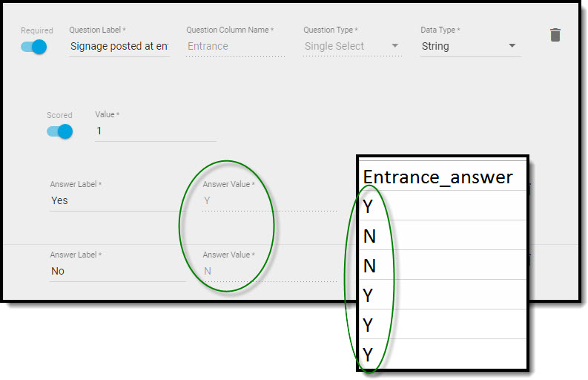Select the first N cell in Entrance_answer
The height and width of the screenshot is (380, 588).
tap(442, 235)
